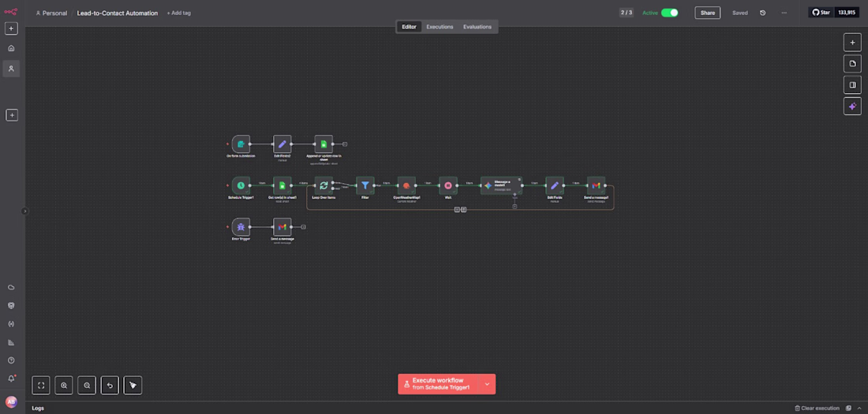Open notifications bell in sidebar
This screenshot has width=868, height=414.
pyautogui.click(x=11, y=379)
